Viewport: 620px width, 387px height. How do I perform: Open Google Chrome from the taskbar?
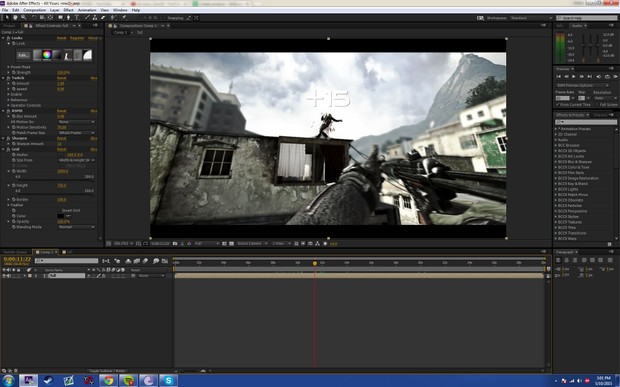point(108,380)
